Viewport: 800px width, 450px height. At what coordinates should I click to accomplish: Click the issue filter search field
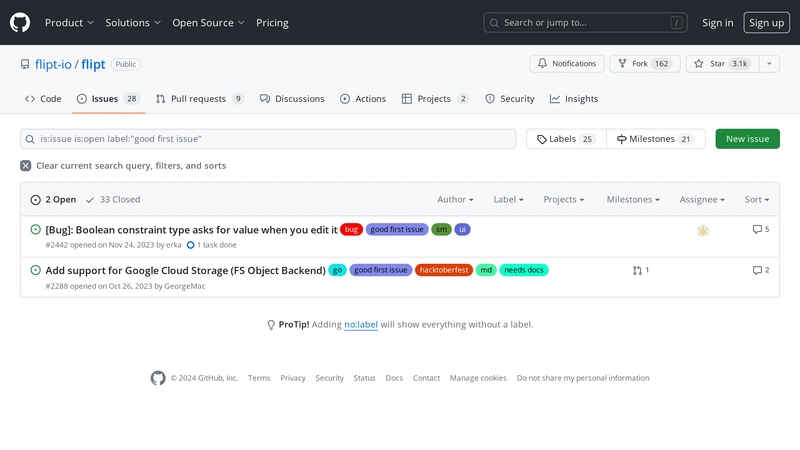[268, 139]
